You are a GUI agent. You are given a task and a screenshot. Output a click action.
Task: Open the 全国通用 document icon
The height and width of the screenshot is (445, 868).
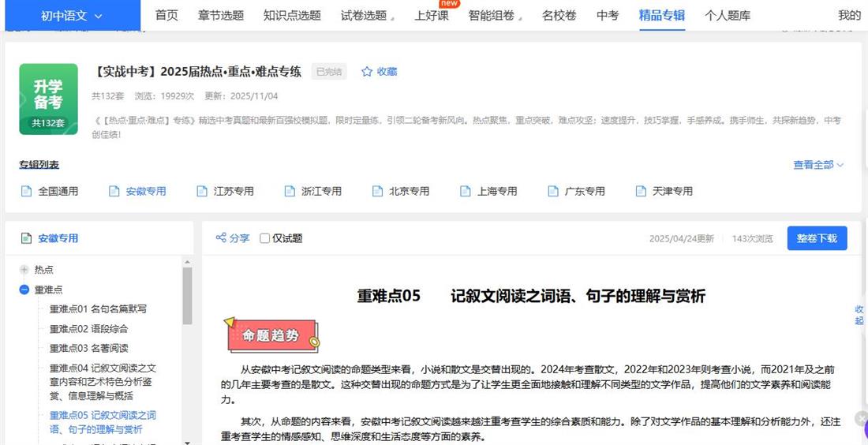(26, 192)
